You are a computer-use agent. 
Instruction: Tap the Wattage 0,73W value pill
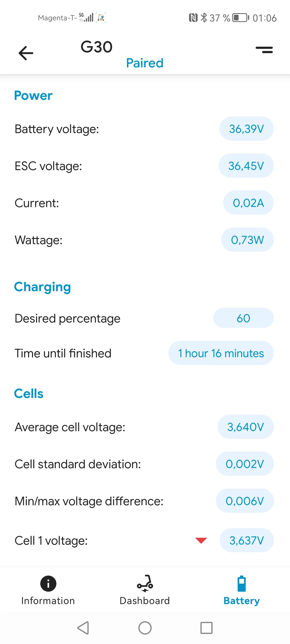coord(247,240)
